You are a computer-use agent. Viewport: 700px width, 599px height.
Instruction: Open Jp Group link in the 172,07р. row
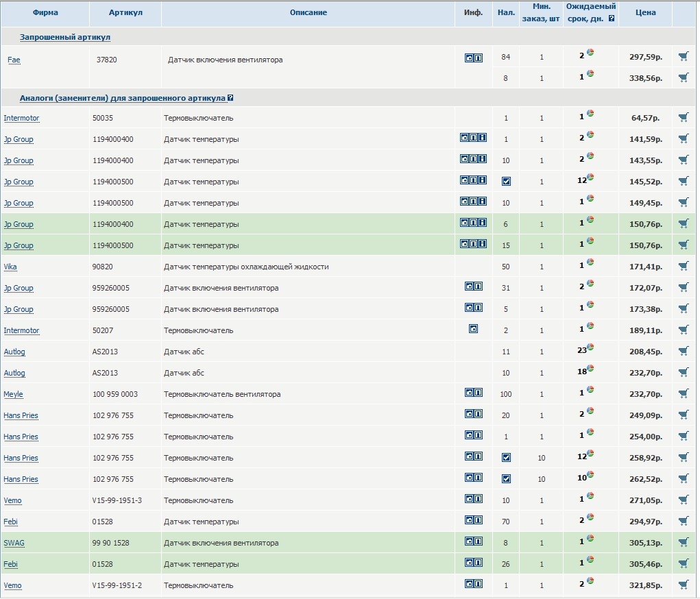click(19, 288)
